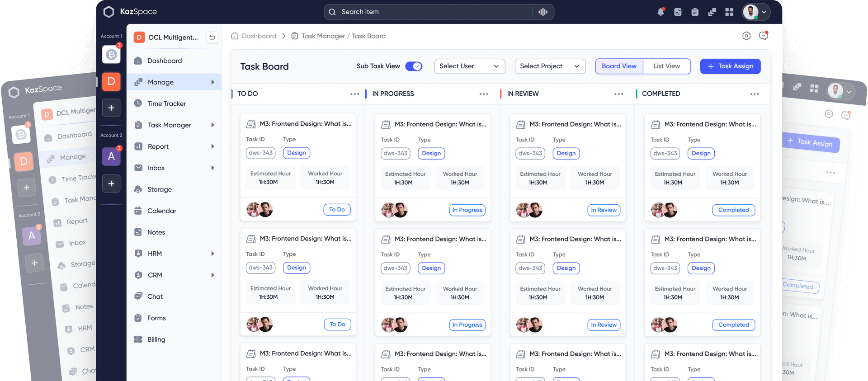Click assignee avatars on first TO DO card
Image resolution: width=868 pixels, height=381 pixels.
coord(259,209)
